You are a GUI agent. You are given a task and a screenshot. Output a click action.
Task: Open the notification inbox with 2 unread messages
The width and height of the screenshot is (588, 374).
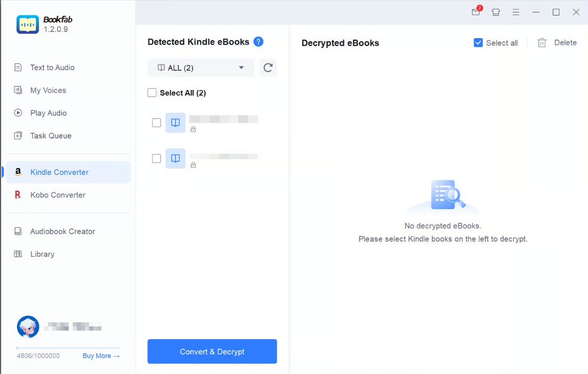(x=475, y=13)
